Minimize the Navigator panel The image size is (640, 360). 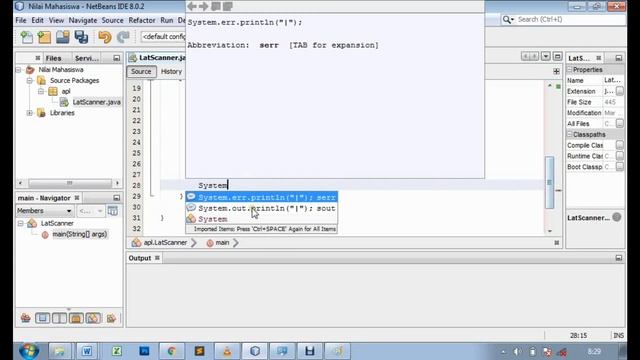(117, 198)
